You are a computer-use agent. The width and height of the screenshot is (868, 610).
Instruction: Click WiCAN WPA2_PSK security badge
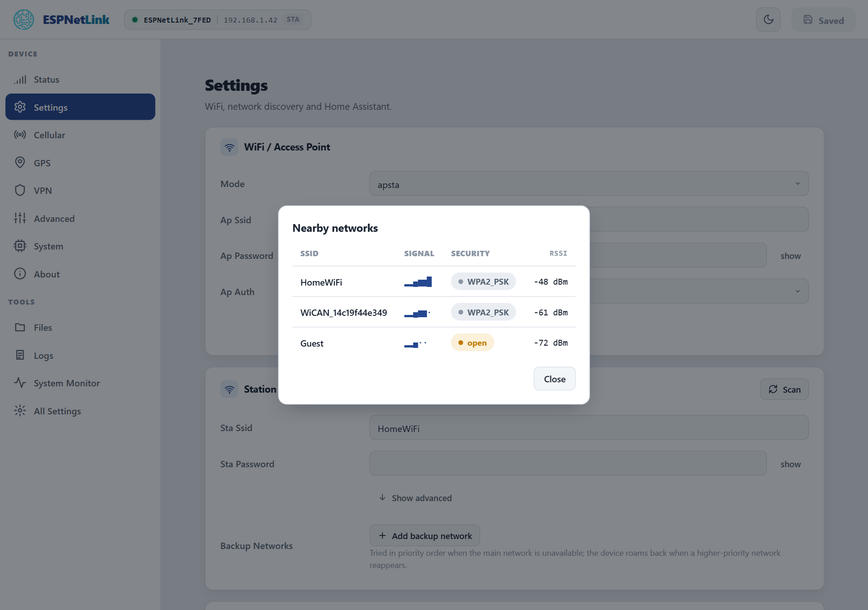[483, 312]
